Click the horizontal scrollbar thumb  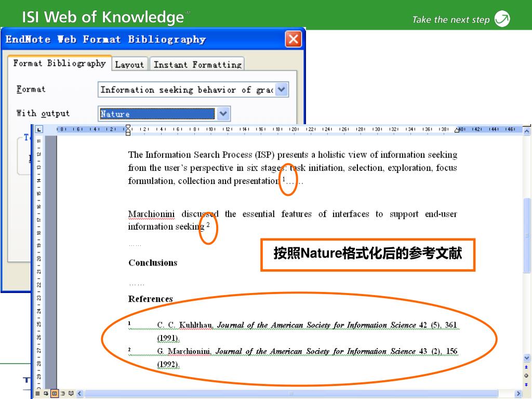pyautogui.click(x=290, y=394)
